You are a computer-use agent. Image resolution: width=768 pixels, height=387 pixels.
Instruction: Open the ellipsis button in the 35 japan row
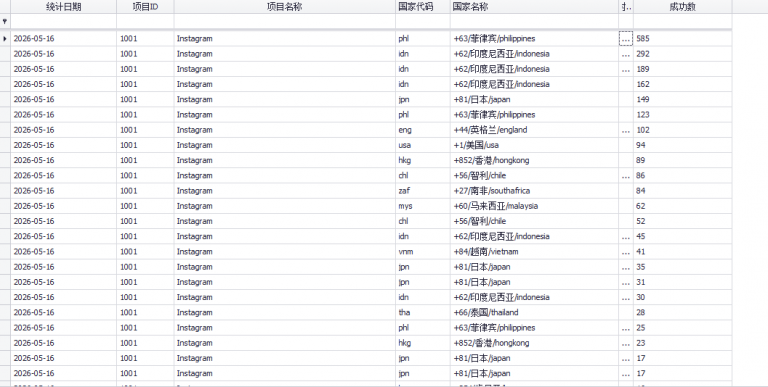click(x=626, y=267)
